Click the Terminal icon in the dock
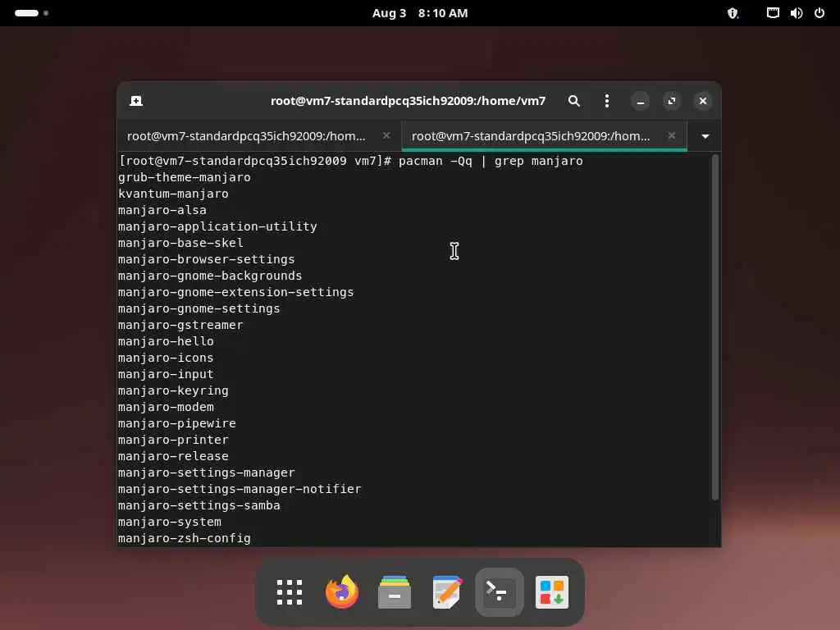Viewport: 840px width, 630px height. [500, 592]
